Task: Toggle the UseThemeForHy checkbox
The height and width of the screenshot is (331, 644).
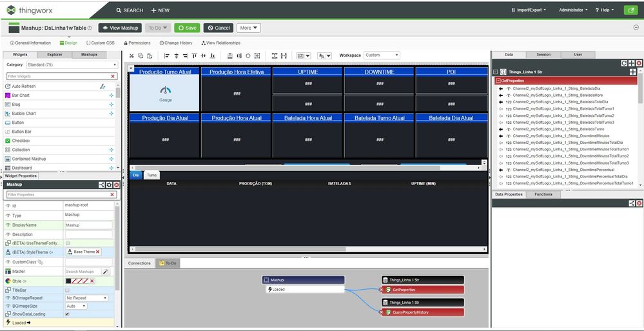Action: 68,243
